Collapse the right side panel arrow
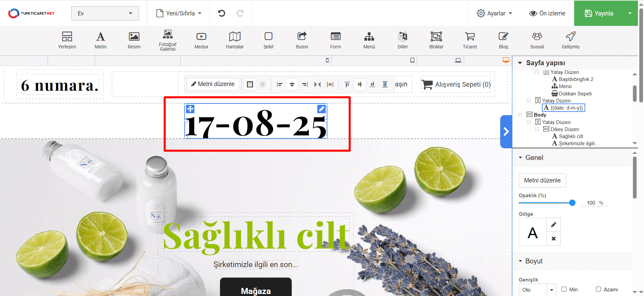 tap(506, 132)
